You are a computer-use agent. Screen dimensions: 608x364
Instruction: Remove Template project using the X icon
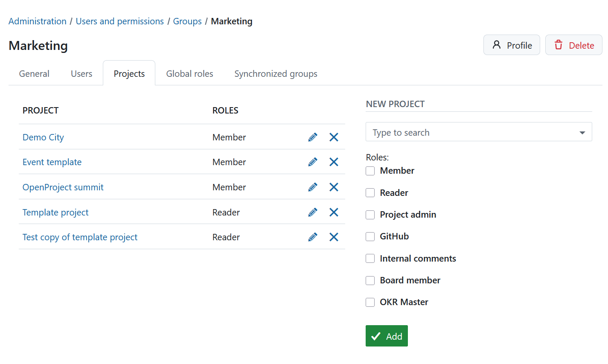tap(333, 212)
